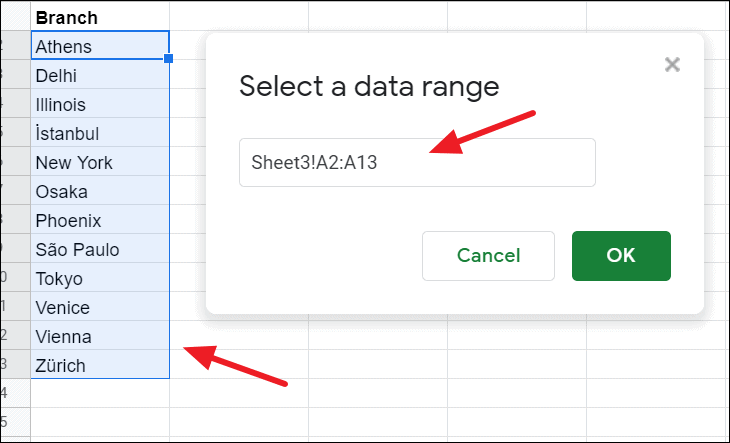Confirm the range with OK button
Image resolution: width=730 pixels, height=443 pixels.
621,256
